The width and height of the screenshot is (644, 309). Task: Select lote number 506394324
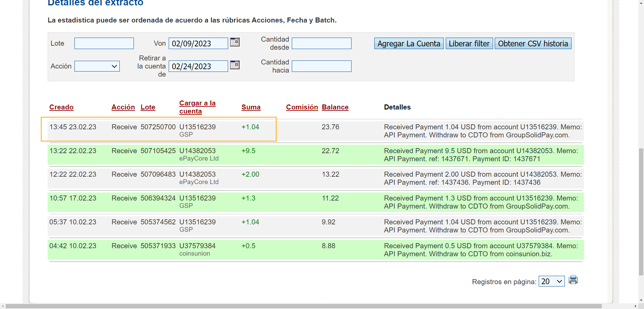[x=158, y=198]
